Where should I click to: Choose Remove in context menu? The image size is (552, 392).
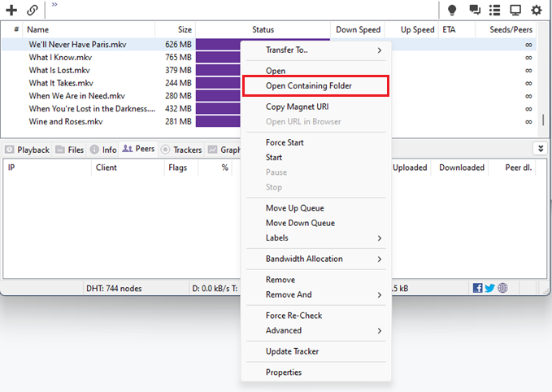[x=316, y=280]
